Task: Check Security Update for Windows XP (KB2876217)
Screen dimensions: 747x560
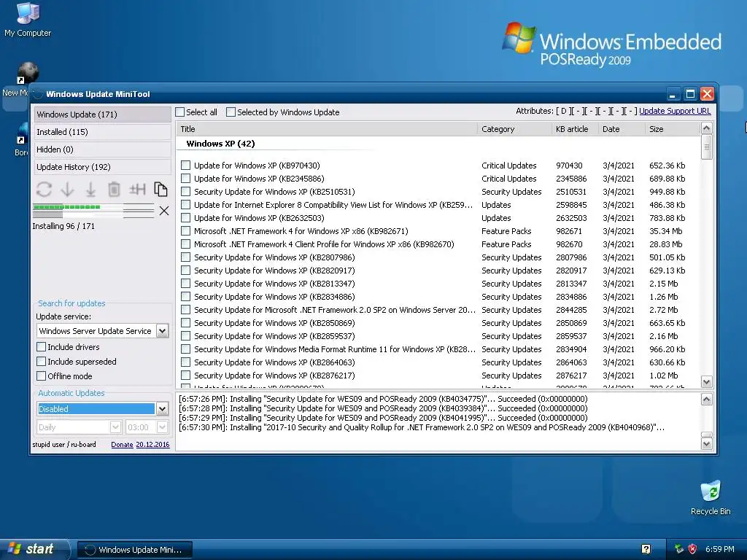Action: pos(186,376)
